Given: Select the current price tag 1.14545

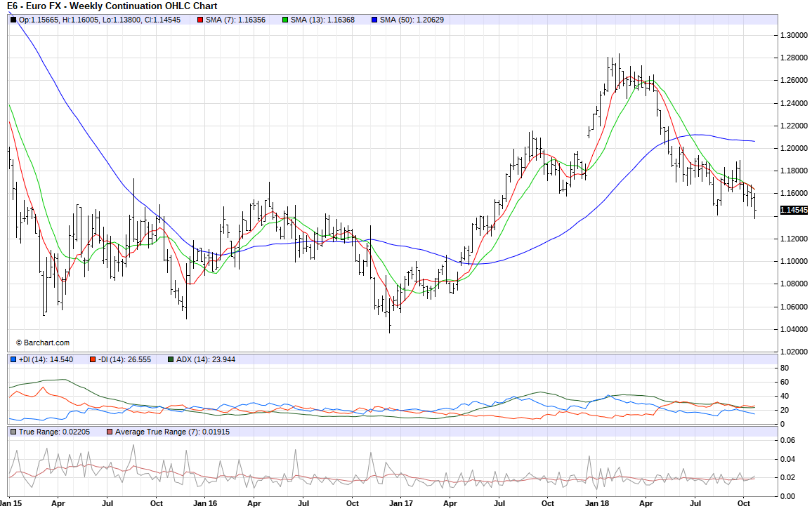Looking at the screenshot, I should tap(794, 210).
